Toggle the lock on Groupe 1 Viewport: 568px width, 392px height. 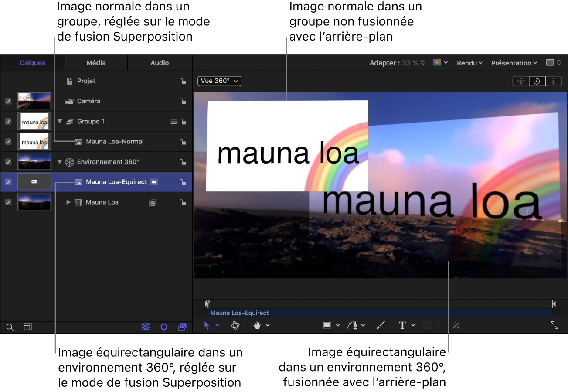pyautogui.click(x=183, y=122)
